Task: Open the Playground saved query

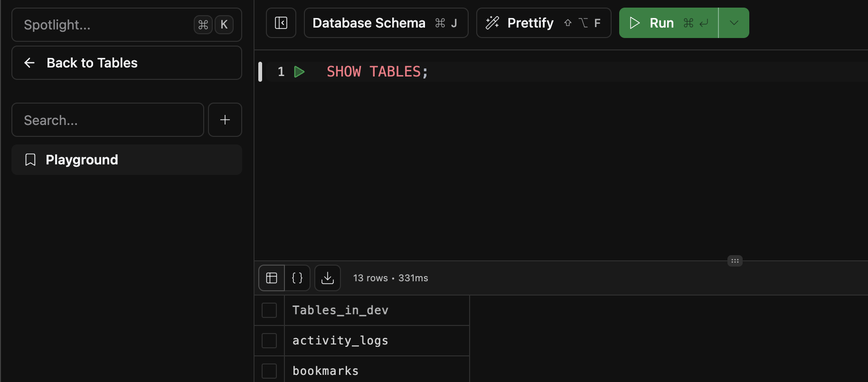Action: [x=127, y=160]
